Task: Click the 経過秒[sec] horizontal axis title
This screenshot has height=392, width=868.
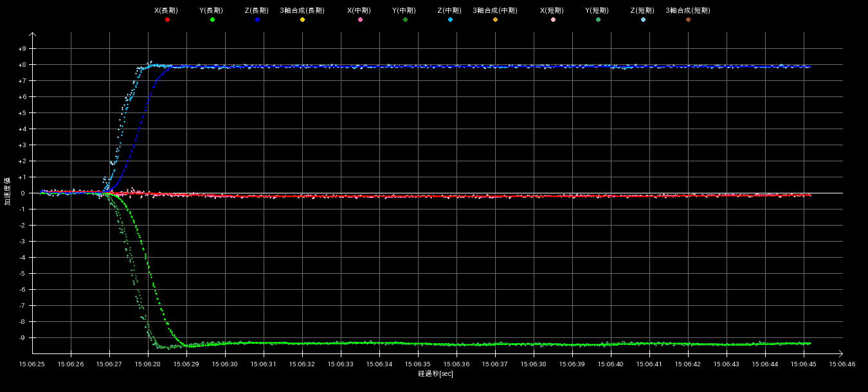Action: point(435,374)
